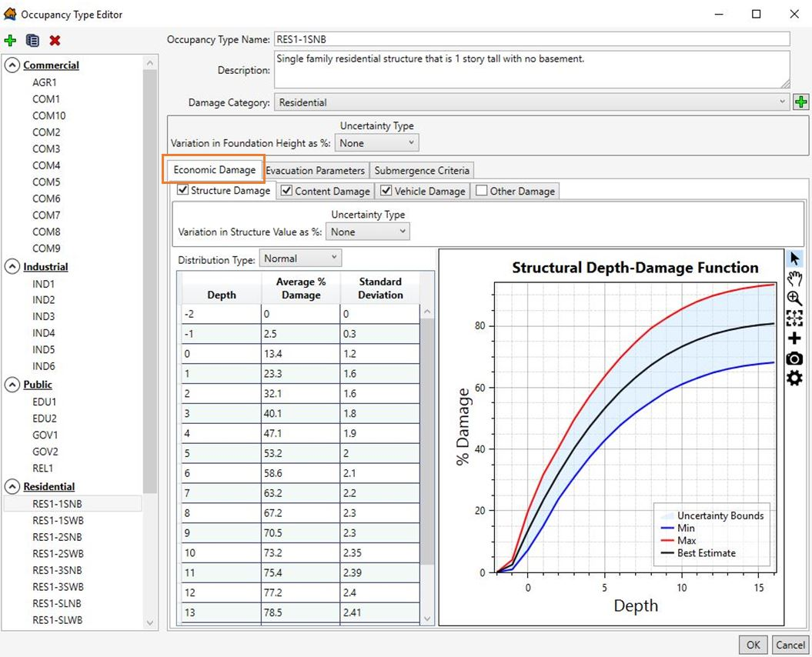Click the plus icon on chart toolbar
This screenshot has height=657, width=812.
795,338
